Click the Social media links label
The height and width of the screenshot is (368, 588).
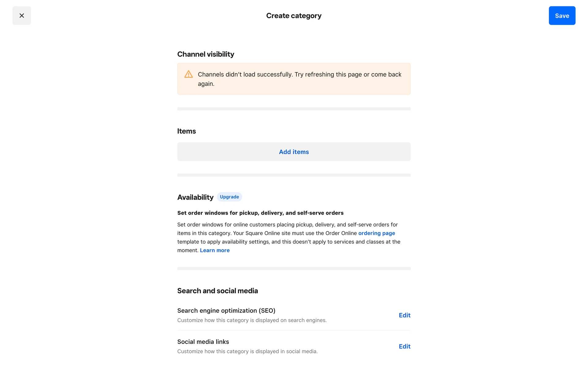203,342
